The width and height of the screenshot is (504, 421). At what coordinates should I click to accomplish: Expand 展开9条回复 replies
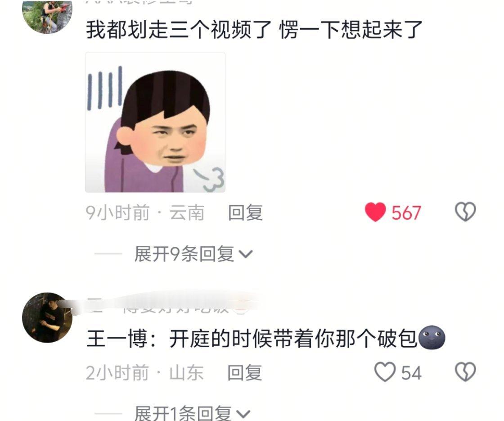[x=193, y=254]
